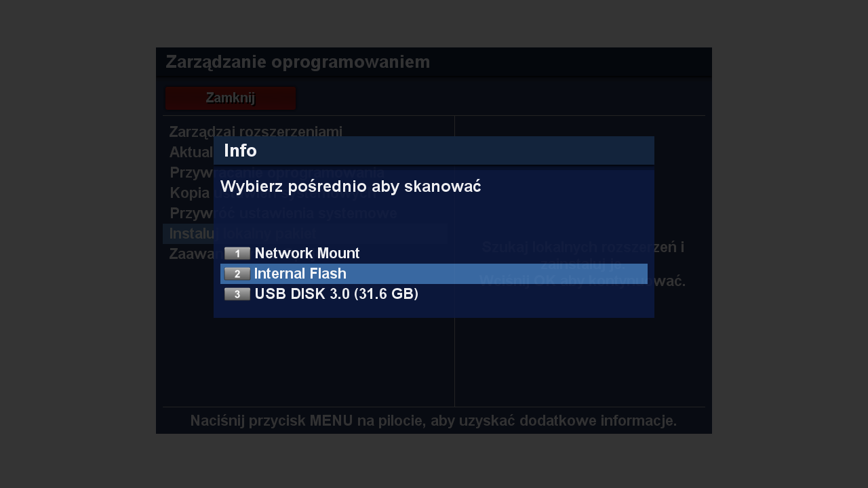This screenshot has width=868, height=488.
Task: Choose the Internal Flash entry
Action: tap(300, 274)
